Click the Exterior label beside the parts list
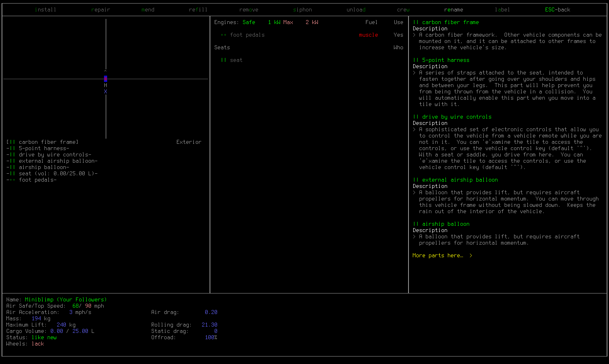Viewport: 609px width, 364px height. pos(189,142)
